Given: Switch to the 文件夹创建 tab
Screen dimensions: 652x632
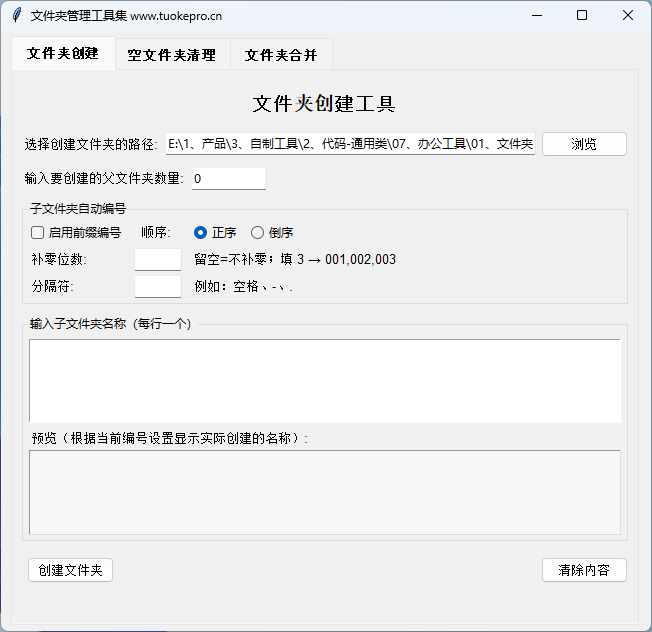Looking at the screenshot, I should 63,54.
